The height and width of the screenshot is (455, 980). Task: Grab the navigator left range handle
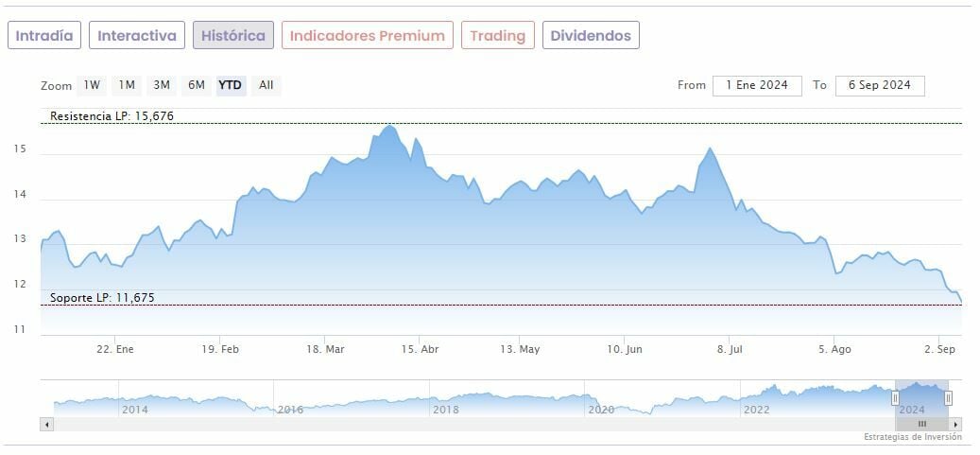tap(895, 398)
